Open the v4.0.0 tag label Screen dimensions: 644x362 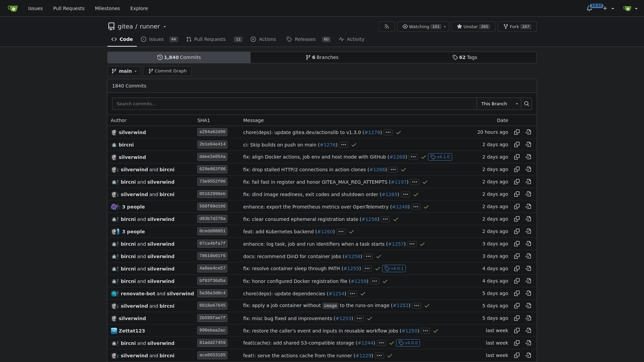pos(408,343)
